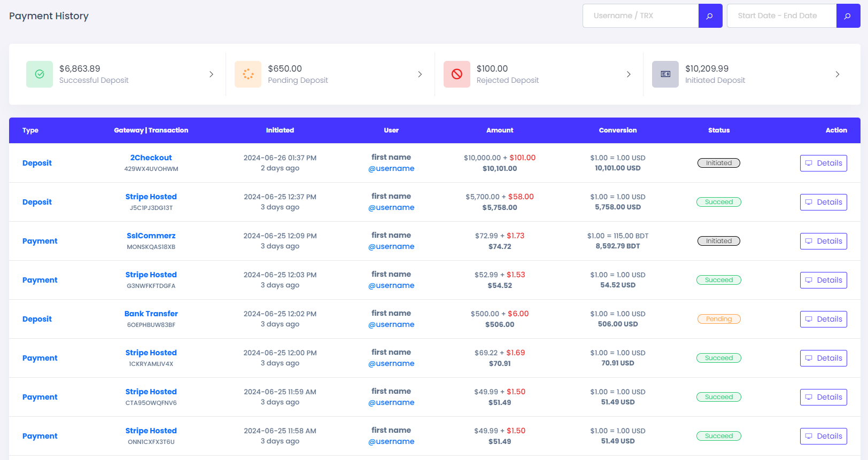
Task: Click the gray Initiated Deposit money icon
Action: 665,74
